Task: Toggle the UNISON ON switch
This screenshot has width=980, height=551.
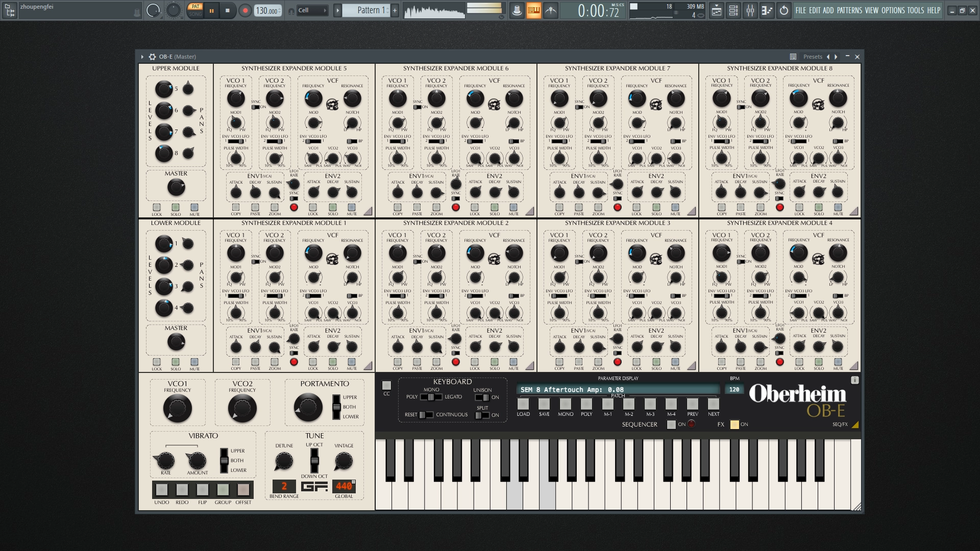Action: [x=482, y=397]
